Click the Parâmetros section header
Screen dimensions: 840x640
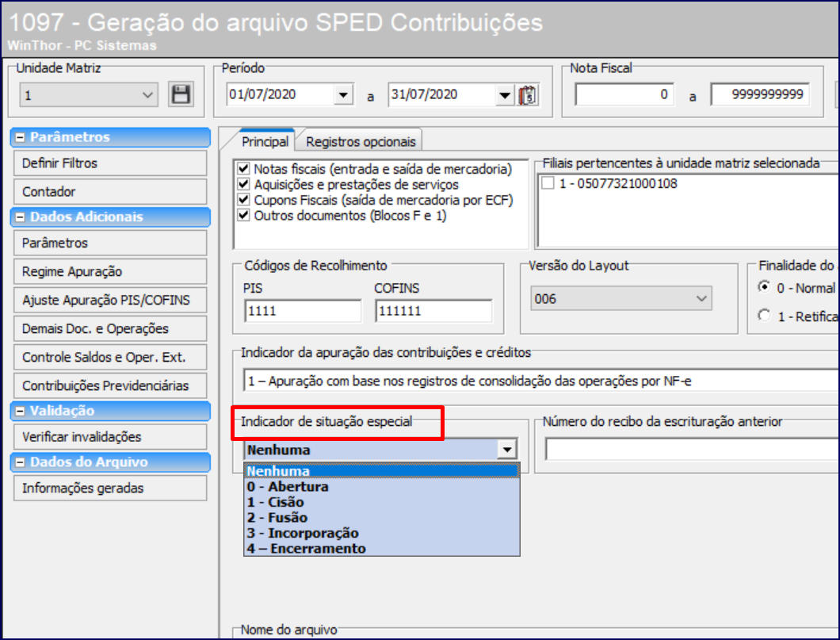click(x=110, y=137)
